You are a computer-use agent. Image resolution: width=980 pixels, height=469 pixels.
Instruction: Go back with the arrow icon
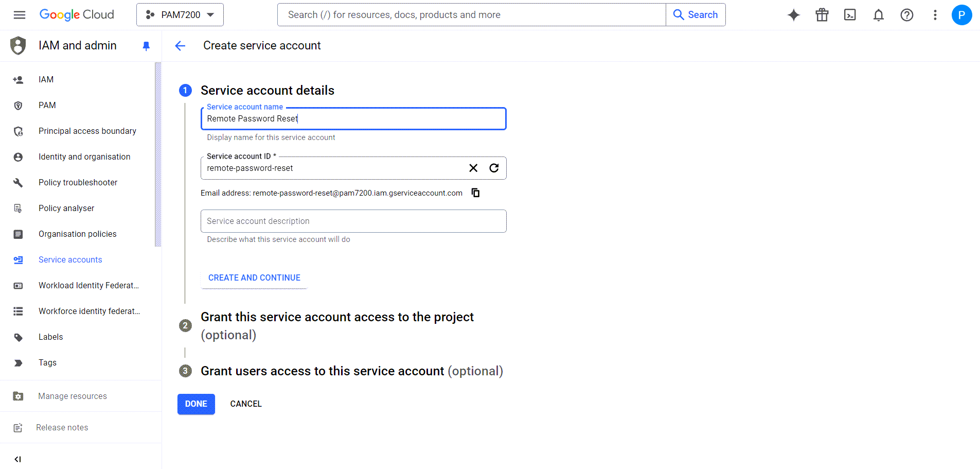(x=180, y=46)
